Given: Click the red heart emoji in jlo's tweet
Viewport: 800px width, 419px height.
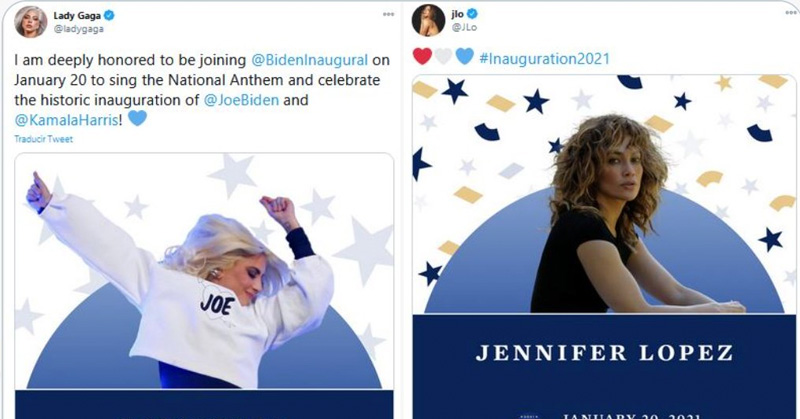Looking at the screenshot, I should 422,56.
